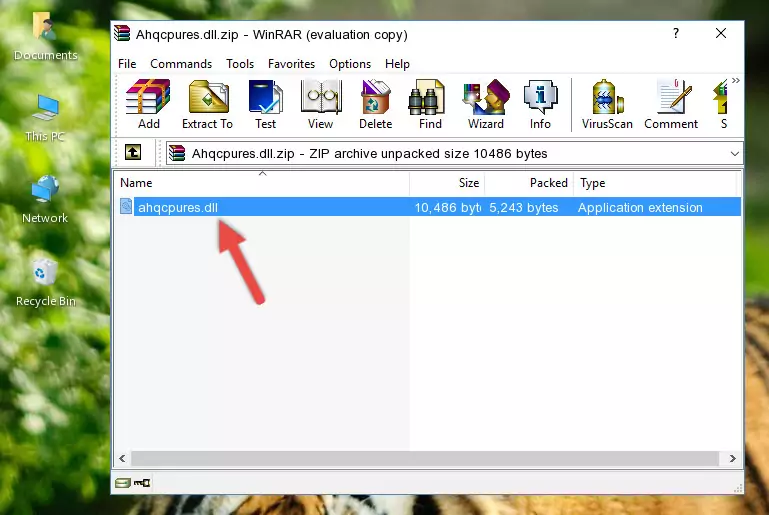The height and width of the screenshot is (515, 769).
Task: Click the partially hidden S toolbar icon
Action: pos(722,104)
